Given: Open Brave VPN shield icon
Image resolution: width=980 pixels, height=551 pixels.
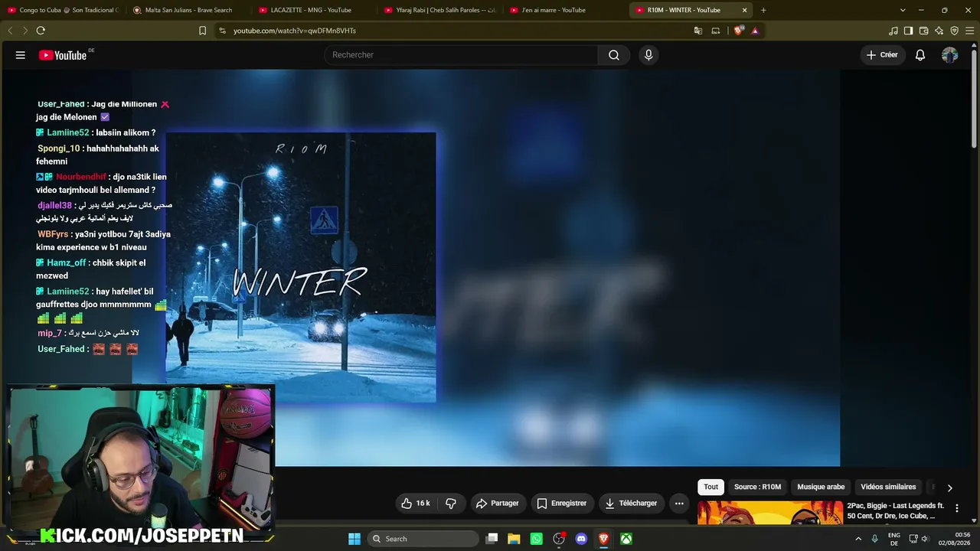Looking at the screenshot, I should (x=954, y=31).
